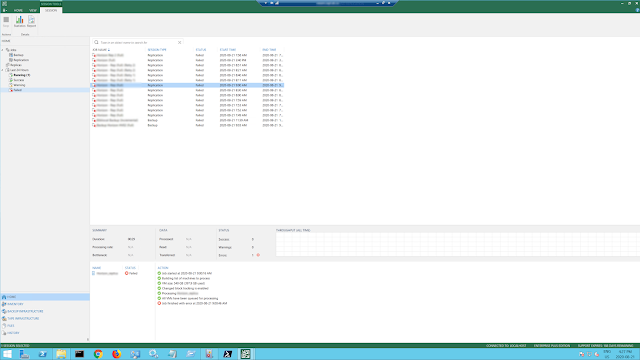Launch PowerShell from the taskbar

tap(42, 354)
